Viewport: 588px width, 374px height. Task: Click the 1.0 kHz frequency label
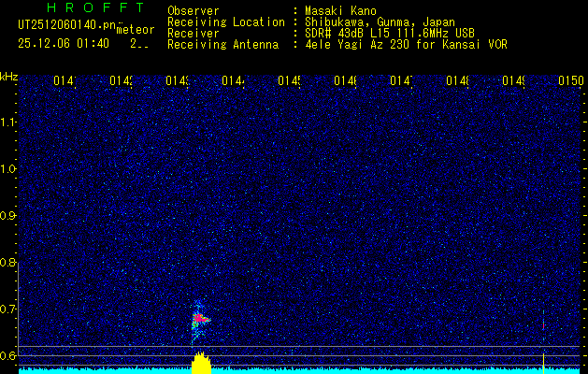[x=8, y=169]
